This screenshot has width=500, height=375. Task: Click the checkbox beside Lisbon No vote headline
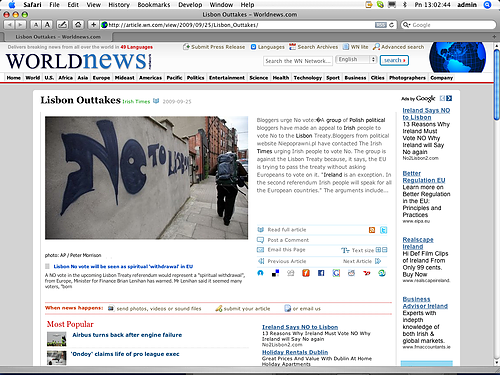pos(47,266)
